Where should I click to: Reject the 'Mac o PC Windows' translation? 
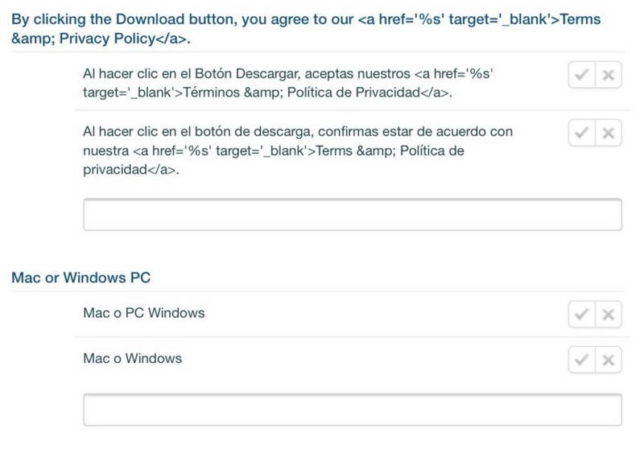coord(607,314)
